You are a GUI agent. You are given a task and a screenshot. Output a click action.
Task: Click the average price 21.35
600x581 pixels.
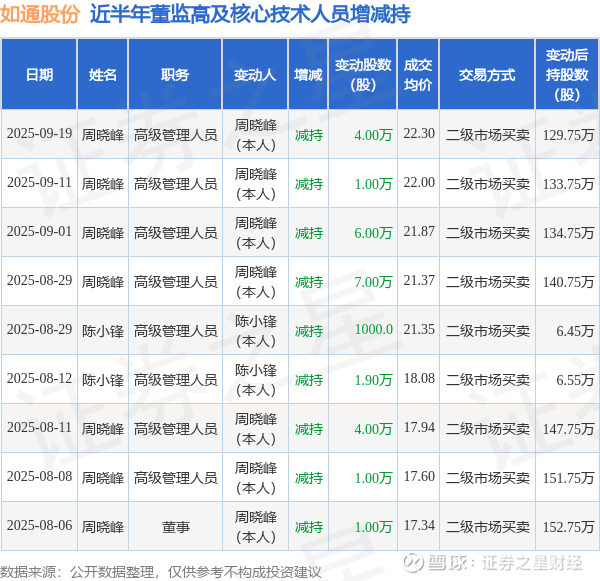click(419, 330)
